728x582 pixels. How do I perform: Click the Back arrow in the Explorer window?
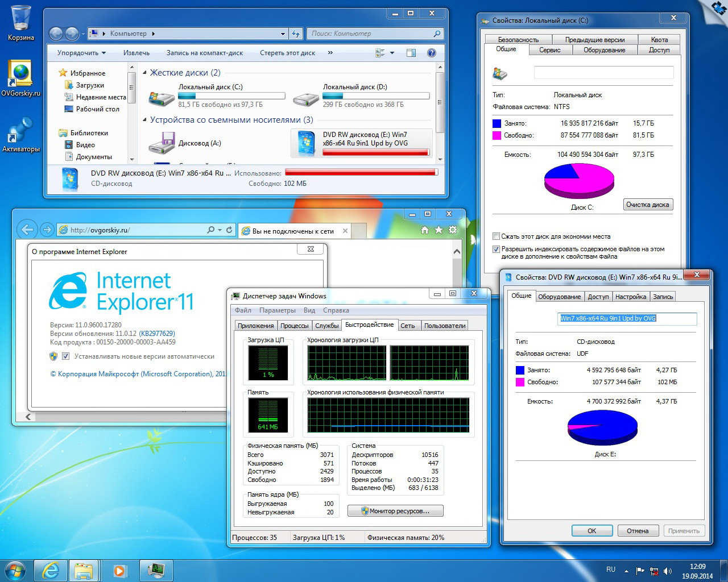(x=56, y=34)
